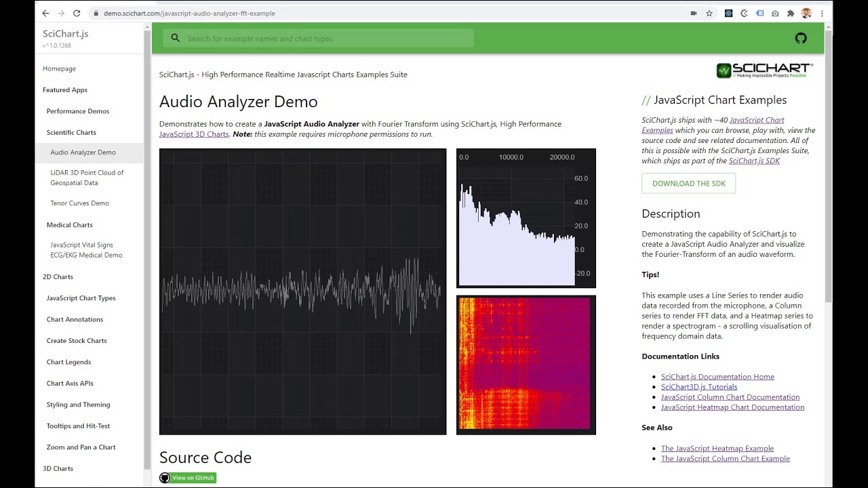Open The JavaScript Column Chart Example link

click(x=726, y=459)
